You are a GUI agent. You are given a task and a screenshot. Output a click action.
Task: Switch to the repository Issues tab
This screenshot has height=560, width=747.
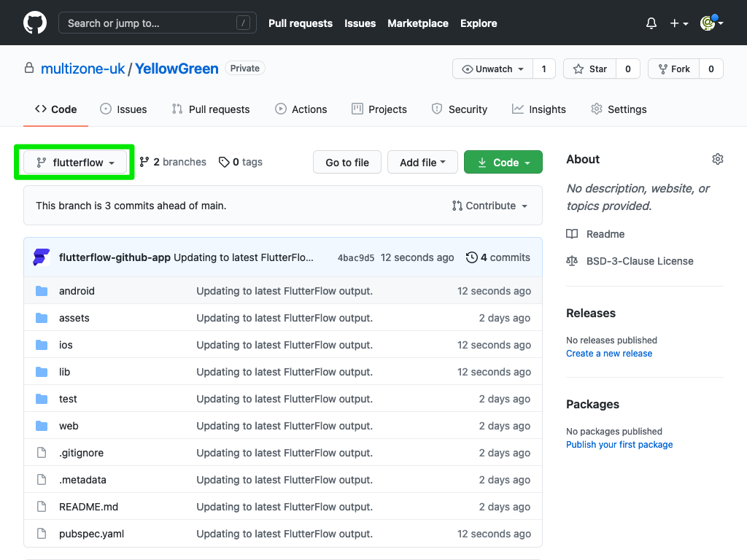click(x=123, y=109)
